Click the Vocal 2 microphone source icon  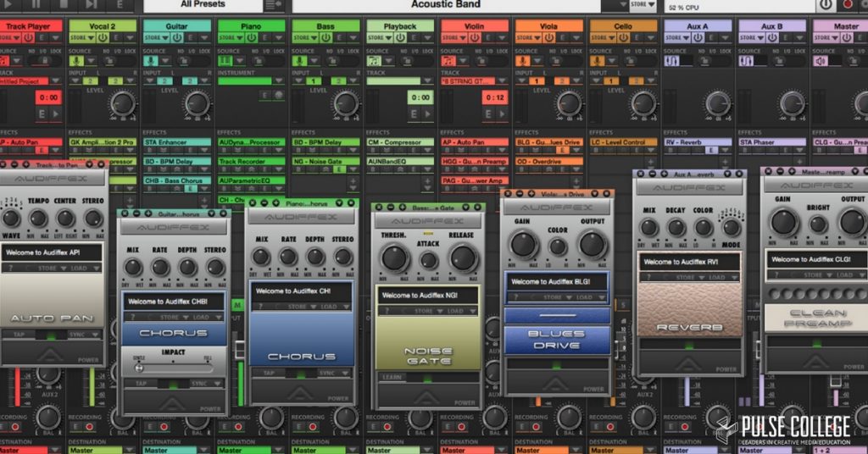click(x=76, y=60)
